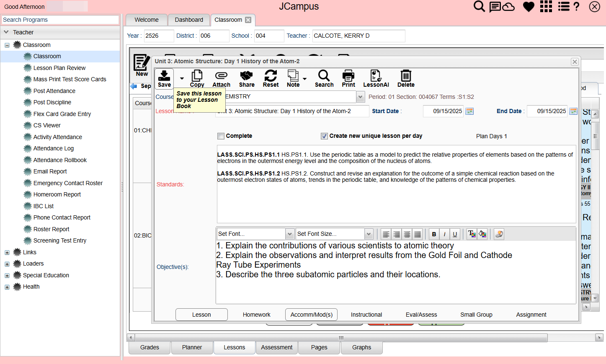Open the Course dropdown arrow
The height and width of the screenshot is (364, 606).
pos(360,97)
